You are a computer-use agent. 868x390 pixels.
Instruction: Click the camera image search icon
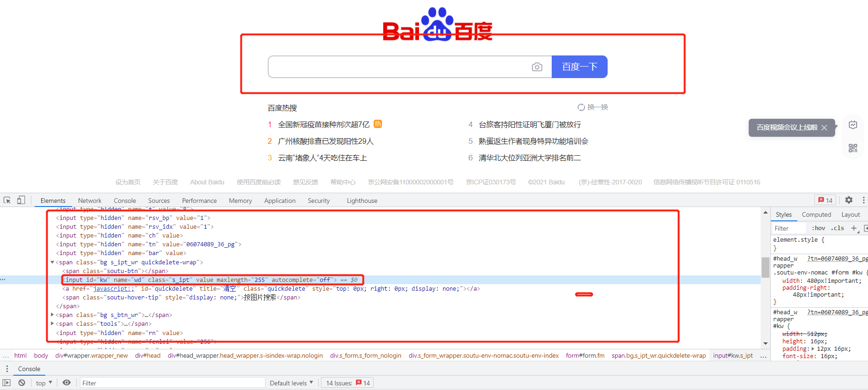[x=537, y=67]
